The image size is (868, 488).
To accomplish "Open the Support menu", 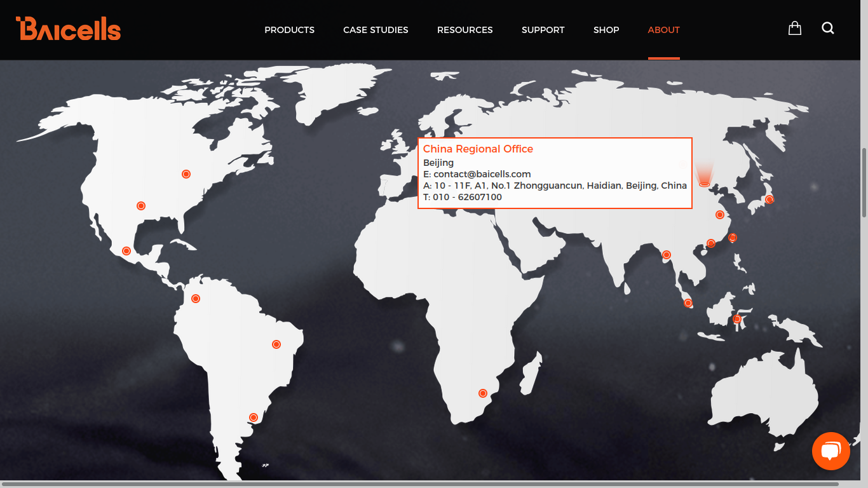I will pos(543,30).
